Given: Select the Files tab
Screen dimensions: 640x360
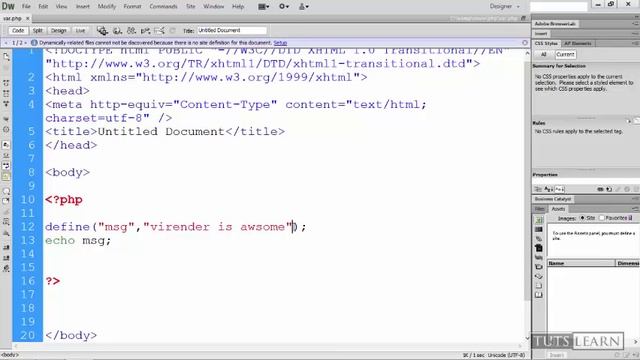Looking at the screenshot, I should 539,209.
